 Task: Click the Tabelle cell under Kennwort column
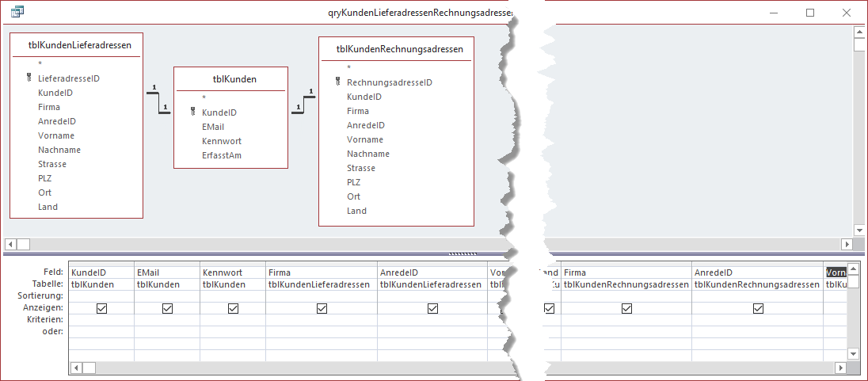click(x=232, y=284)
